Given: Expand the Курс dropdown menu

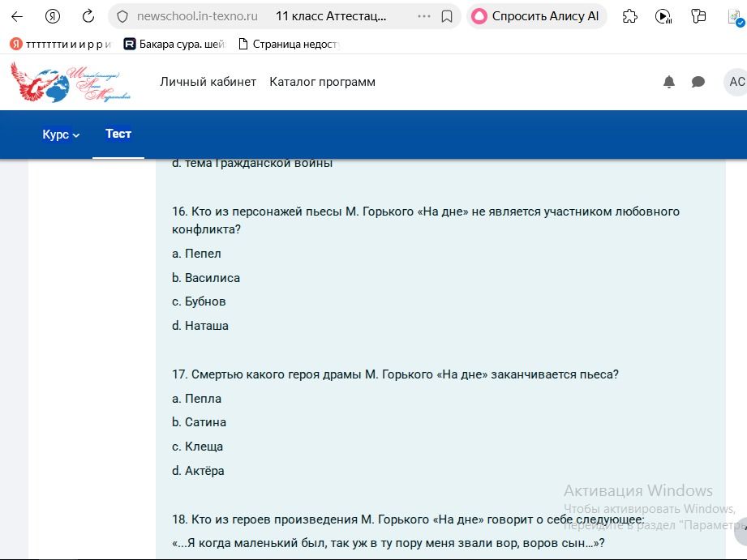Looking at the screenshot, I should [61, 135].
